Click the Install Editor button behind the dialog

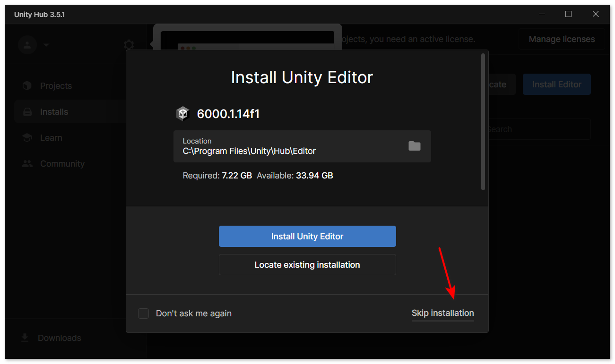(557, 85)
